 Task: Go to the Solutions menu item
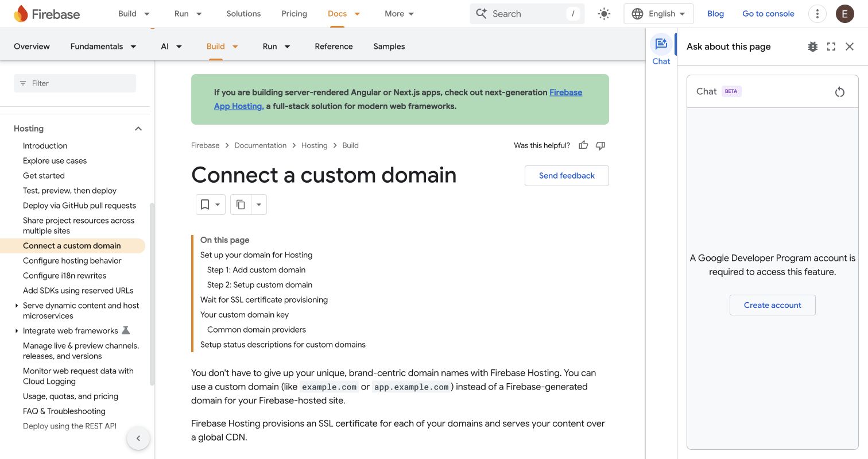tap(243, 14)
